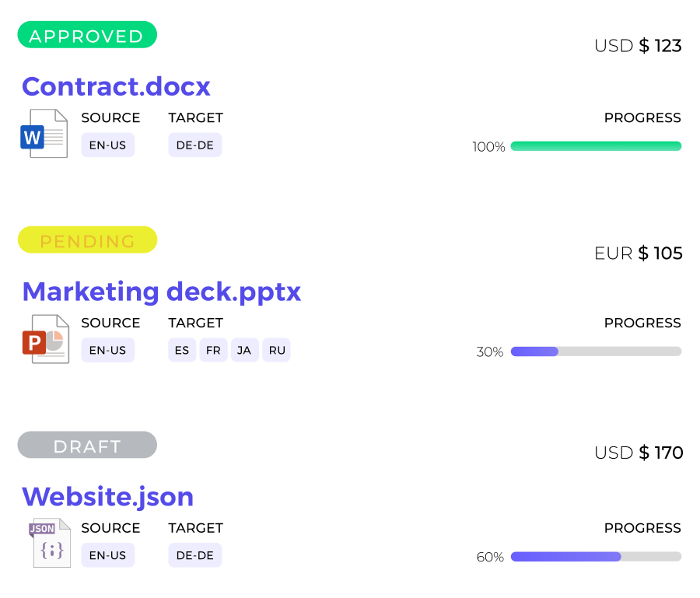Toggle the PENDING status badge
The width and height of the screenshot is (700, 598).
pos(86,240)
